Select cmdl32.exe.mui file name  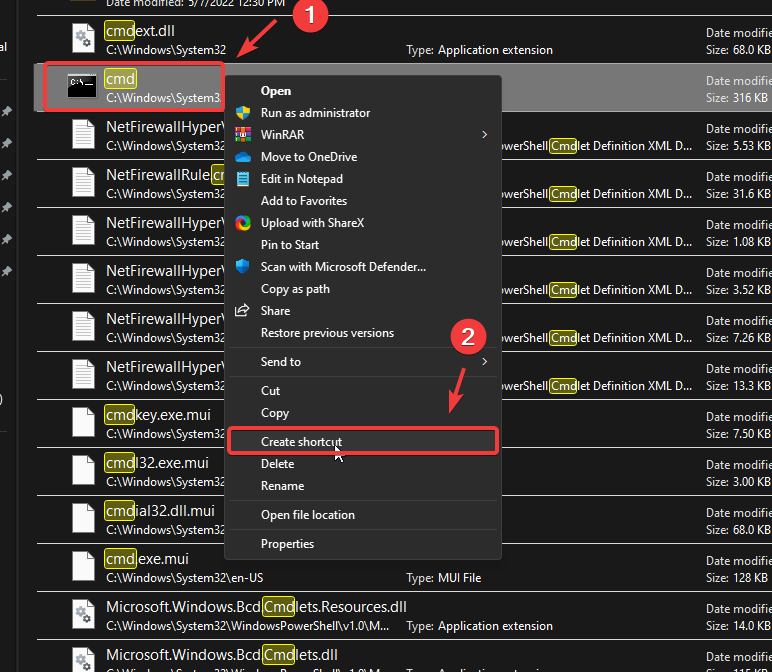(x=157, y=463)
